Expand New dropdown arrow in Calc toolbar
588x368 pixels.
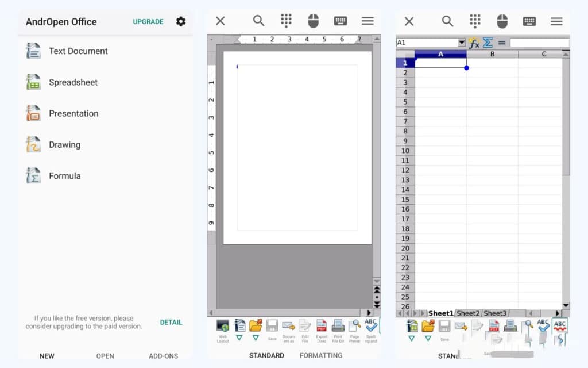(412, 338)
